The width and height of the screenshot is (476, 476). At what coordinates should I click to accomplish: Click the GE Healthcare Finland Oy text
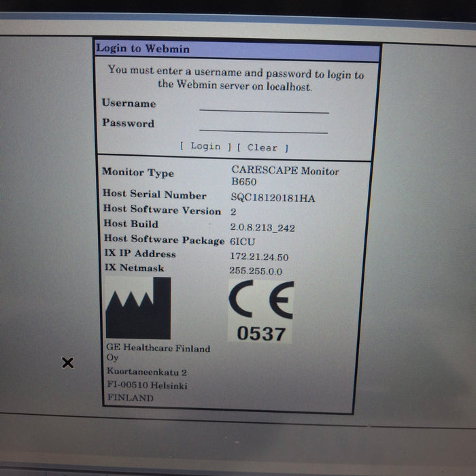(158, 352)
